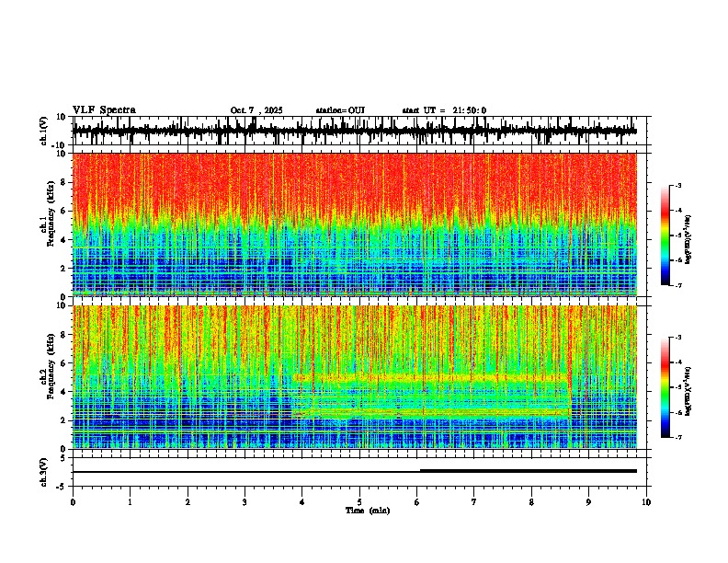Click the time-axis tick label "3"

click(x=245, y=502)
